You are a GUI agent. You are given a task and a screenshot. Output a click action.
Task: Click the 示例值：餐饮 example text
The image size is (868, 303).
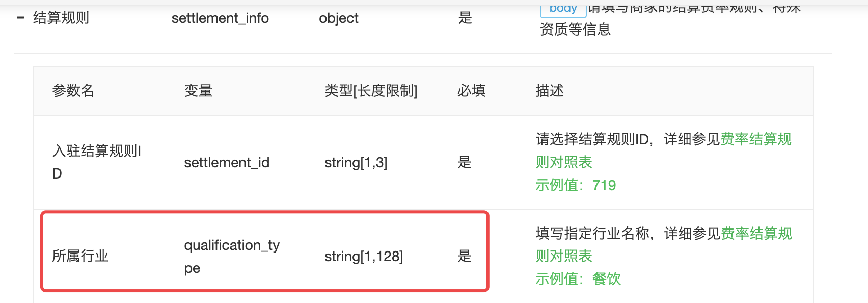pos(578,279)
